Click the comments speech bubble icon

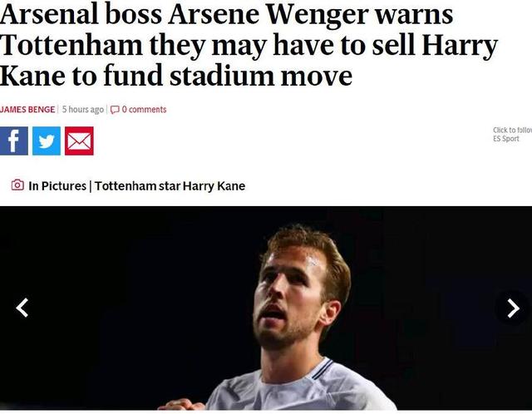point(115,110)
